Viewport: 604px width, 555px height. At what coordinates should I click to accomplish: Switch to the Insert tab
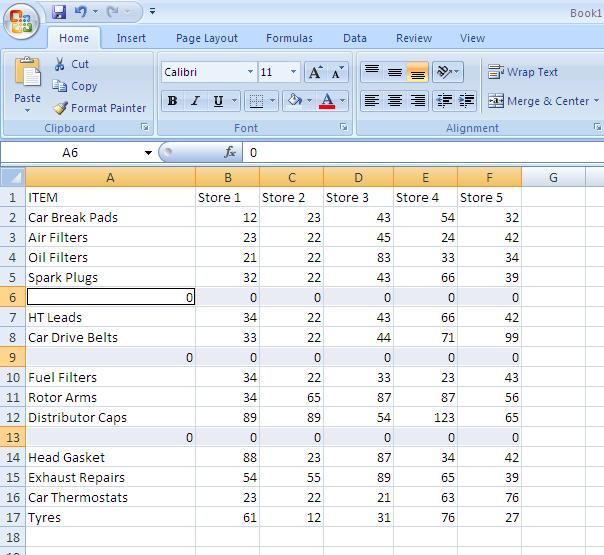point(131,38)
